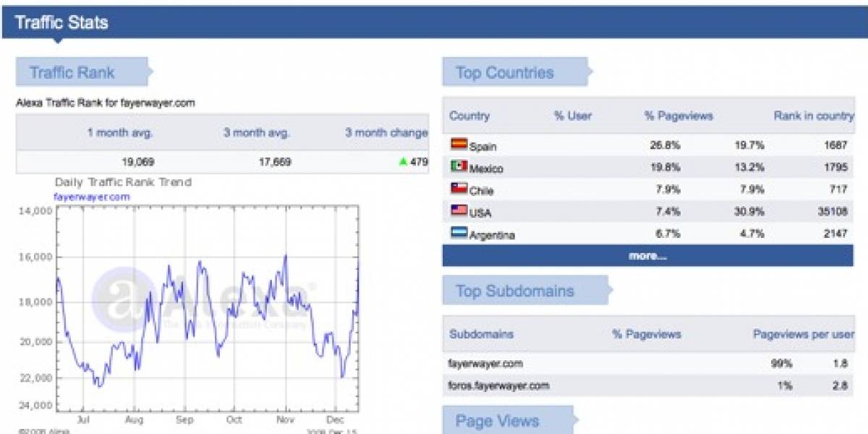
Task: Click the Subdomains column header
Action: click(481, 334)
